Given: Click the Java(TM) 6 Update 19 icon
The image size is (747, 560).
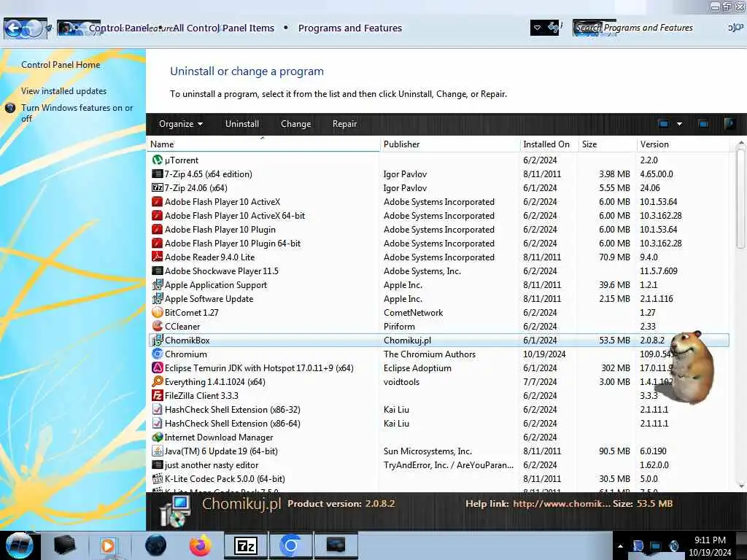Looking at the screenshot, I should tap(158, 451).
